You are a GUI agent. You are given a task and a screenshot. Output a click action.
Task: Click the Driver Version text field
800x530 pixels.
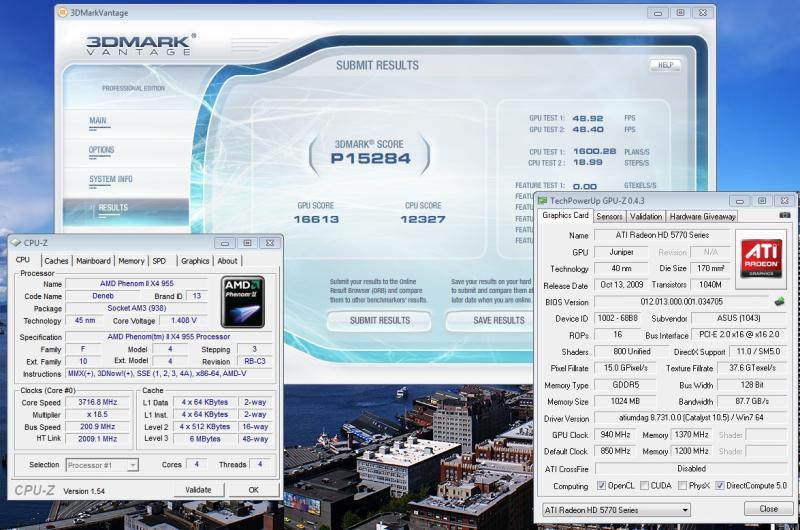pos(689,418)
